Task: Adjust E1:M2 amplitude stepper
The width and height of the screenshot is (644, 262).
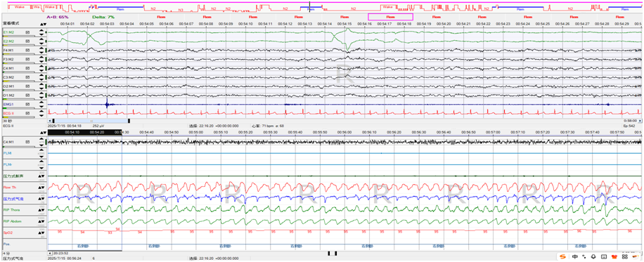Action: pyautogui.click(x=42, y=32)
